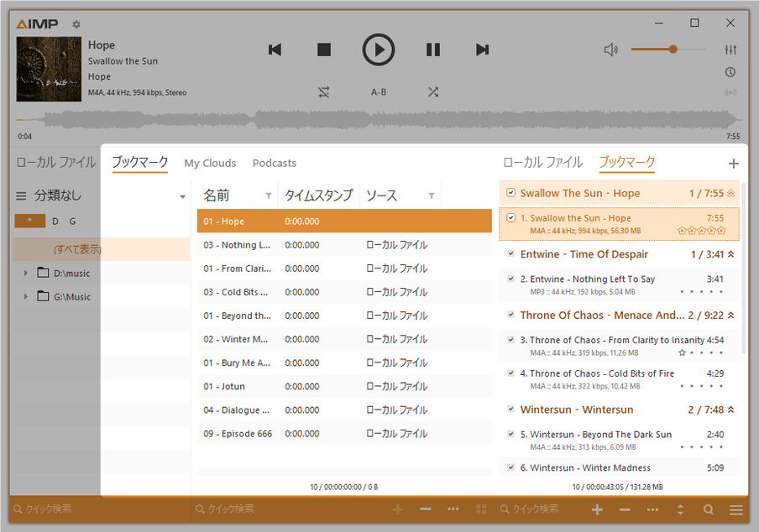Mute the speaker volume icon
Image resolution: width=759 pixels, height=532 pixels.
point(611,50)
